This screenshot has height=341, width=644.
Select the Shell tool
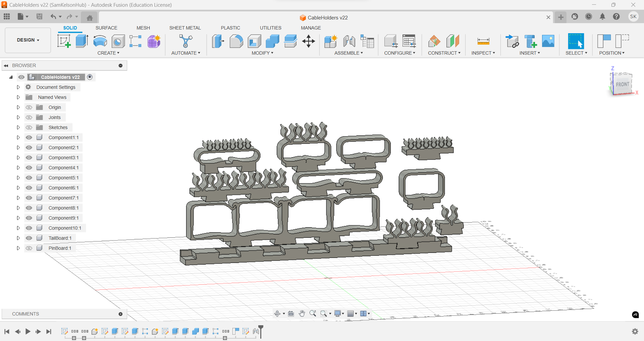click(254, 41)
